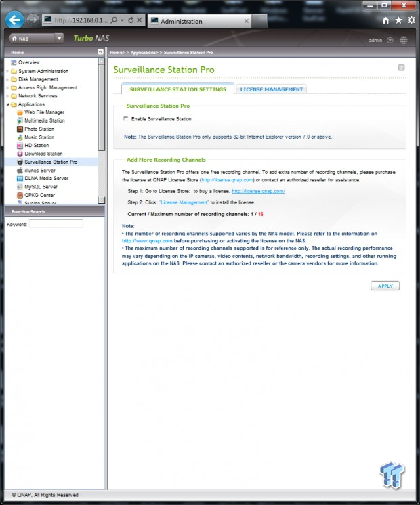Expand Access Right Management tree node
Viewport: 420px width, 505px height.
(7, 87)
